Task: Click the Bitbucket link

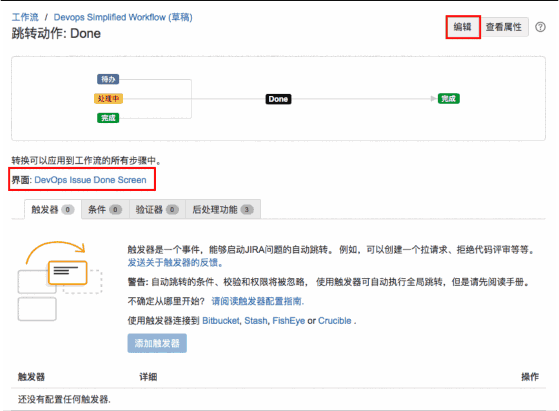Action: click(221, 320)
